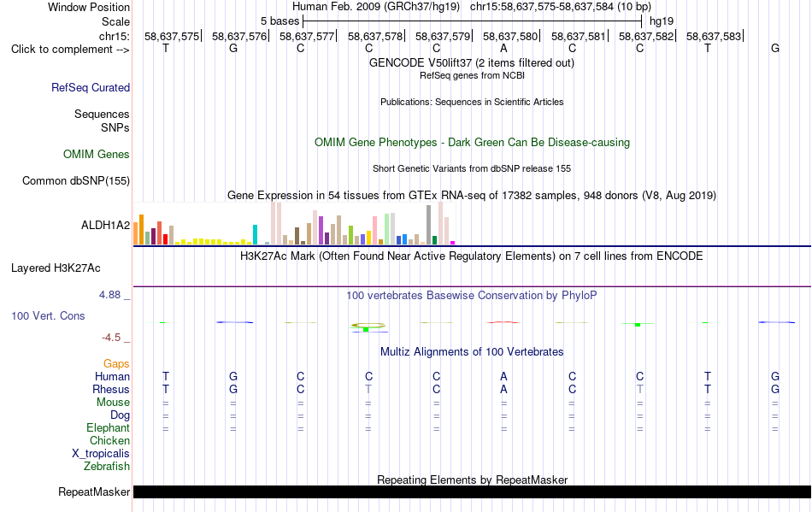Click the A base in the reference sequence
This screenshot has height=512, width=812.
(x=503, y=49)
